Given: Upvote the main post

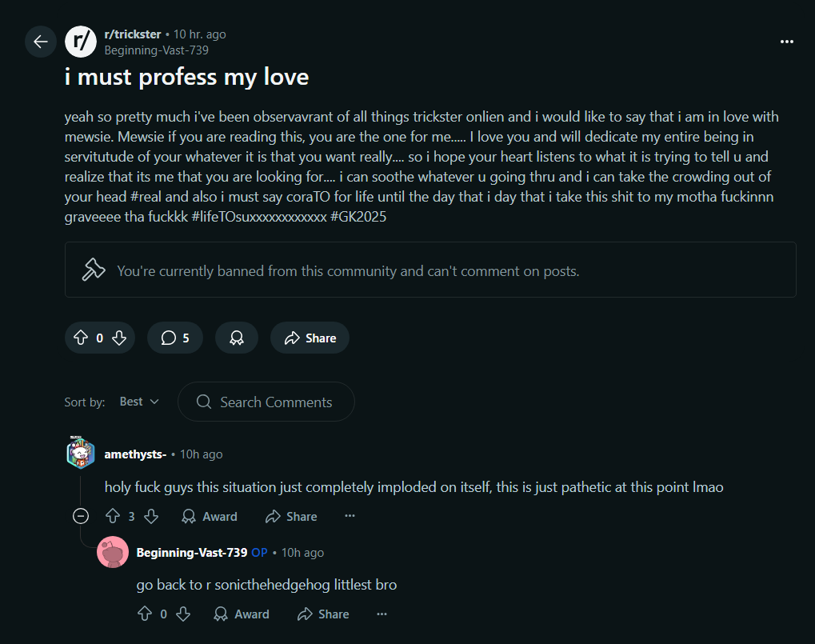Looking at the screenshot, I should click(81, 338).
